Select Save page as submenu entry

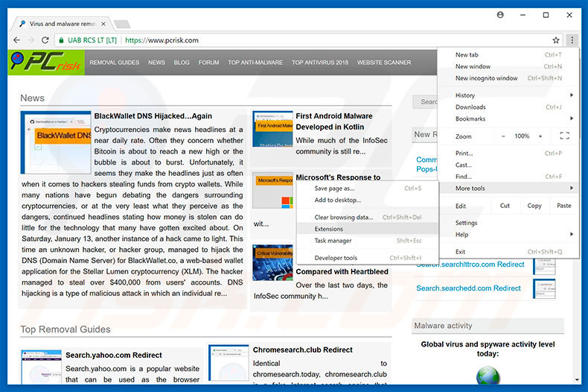(x=368, y=189)
